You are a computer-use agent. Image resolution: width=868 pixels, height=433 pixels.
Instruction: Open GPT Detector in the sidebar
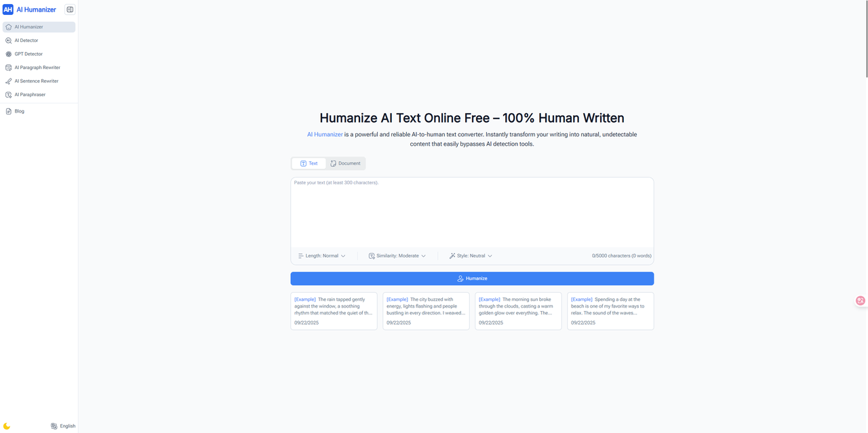point(28,54)
